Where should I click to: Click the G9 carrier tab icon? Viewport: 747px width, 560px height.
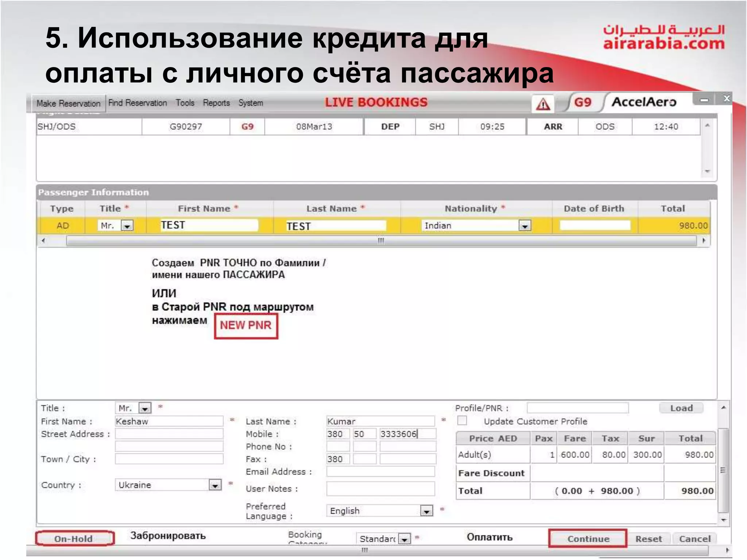(x=582, y=102)
